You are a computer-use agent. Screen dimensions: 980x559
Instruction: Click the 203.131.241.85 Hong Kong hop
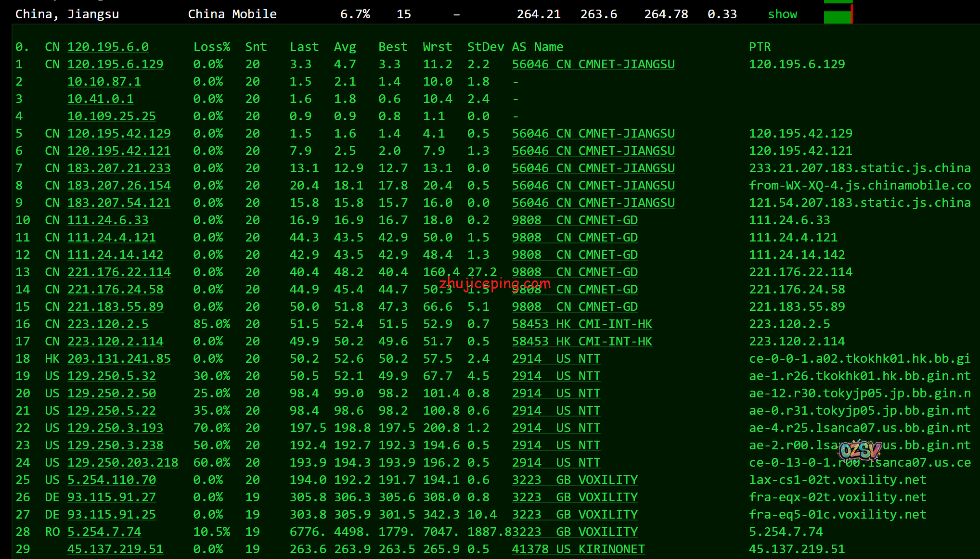(119, 359)
